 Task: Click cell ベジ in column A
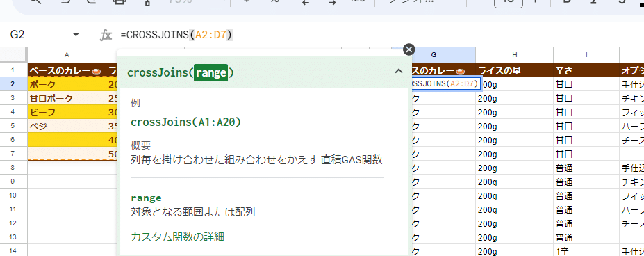[x=67, y=127]
